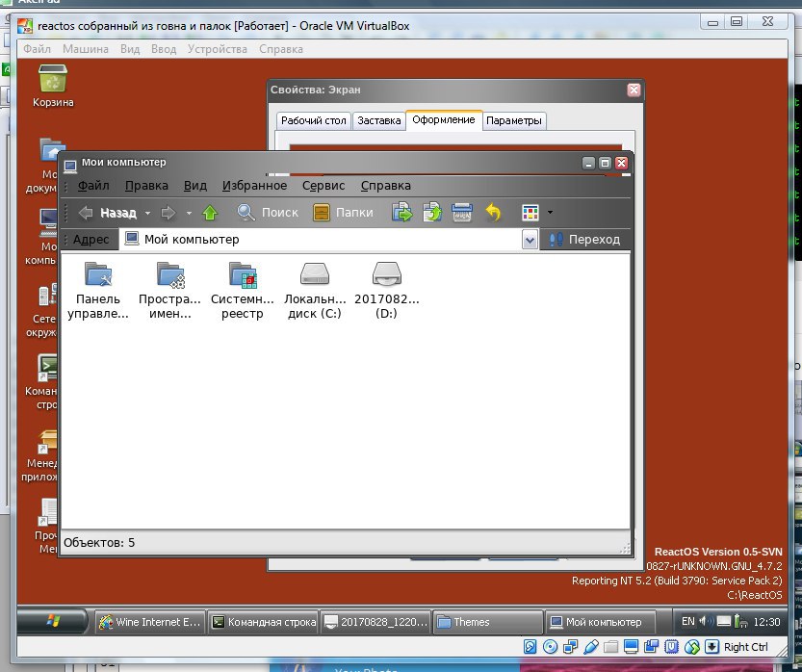Select the Системный реестр icon
802x672 pixels.
(242, 291)
